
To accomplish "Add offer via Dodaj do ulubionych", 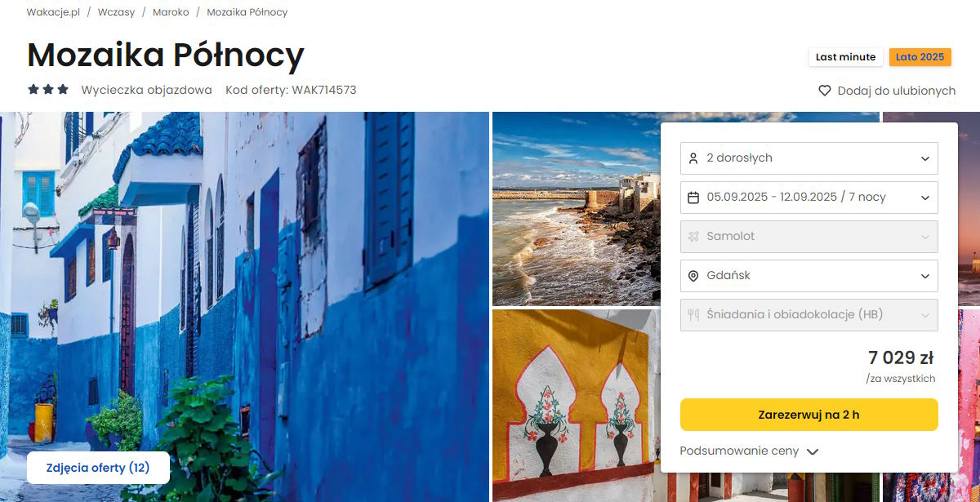I will click(x=896, y=91).
